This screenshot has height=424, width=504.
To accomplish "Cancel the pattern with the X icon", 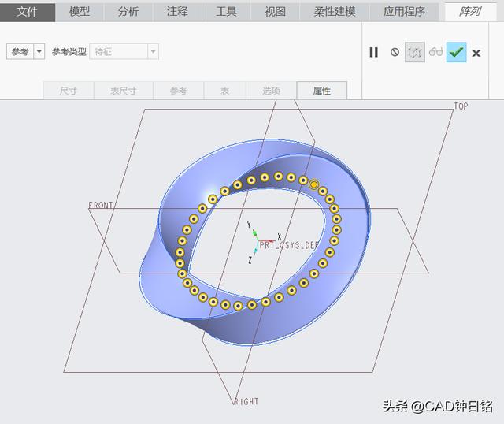I will [x=476, y=53].
